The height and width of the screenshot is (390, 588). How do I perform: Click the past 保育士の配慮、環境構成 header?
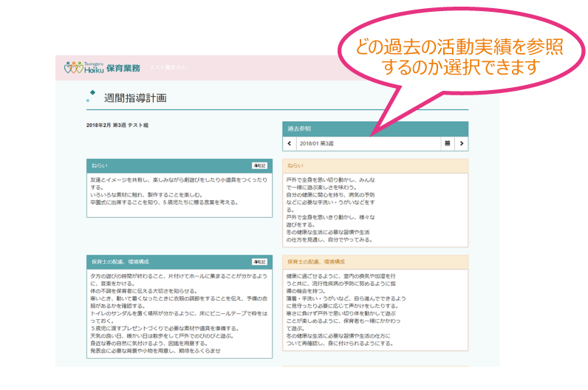[375, 261]
